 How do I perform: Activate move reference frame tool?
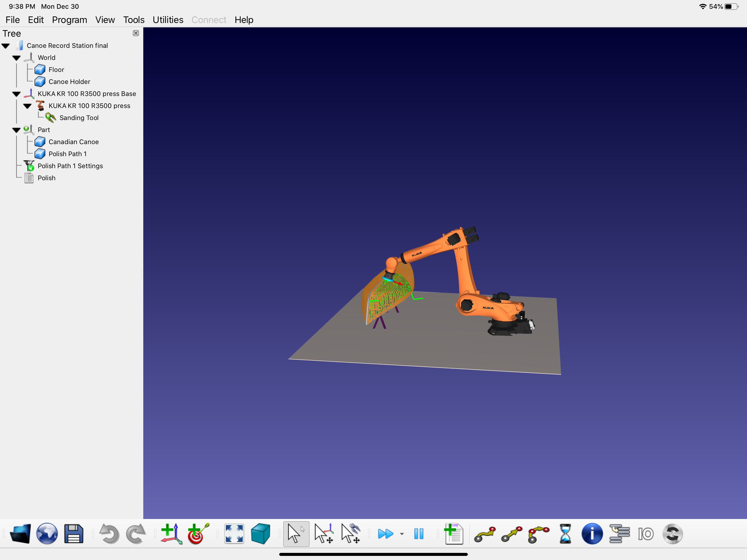[323, 534]
